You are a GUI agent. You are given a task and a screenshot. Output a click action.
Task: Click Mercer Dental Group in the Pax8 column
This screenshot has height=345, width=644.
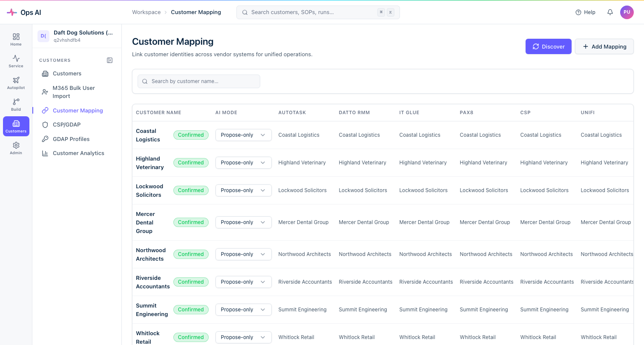(x=485, y=222)
